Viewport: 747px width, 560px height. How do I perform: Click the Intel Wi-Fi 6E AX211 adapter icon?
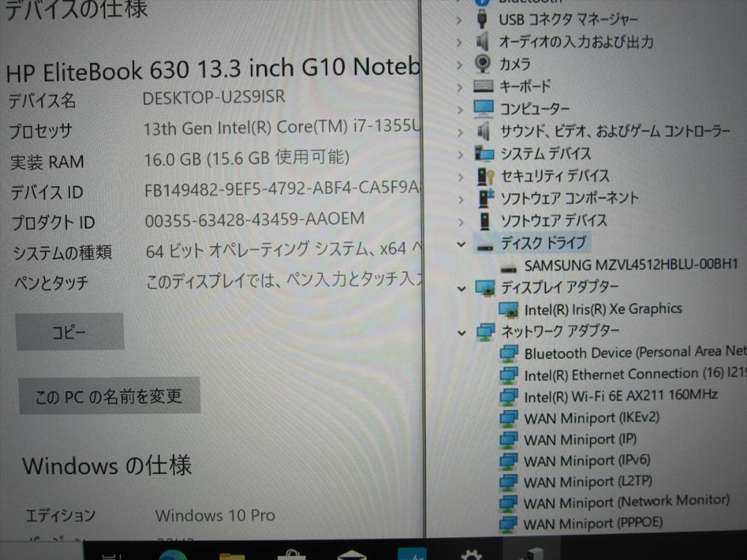click(509, 396)
